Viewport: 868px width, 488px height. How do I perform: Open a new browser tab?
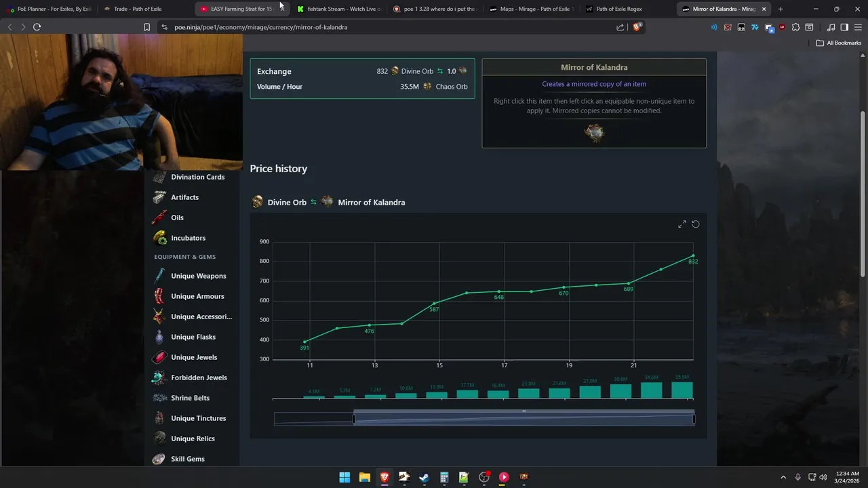coord(781,9)
